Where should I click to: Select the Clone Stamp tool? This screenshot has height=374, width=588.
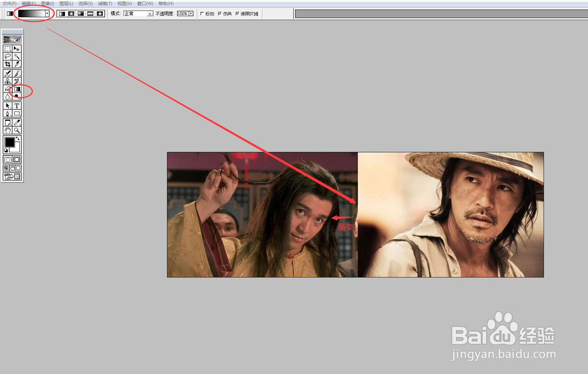(x=8, y=81)
